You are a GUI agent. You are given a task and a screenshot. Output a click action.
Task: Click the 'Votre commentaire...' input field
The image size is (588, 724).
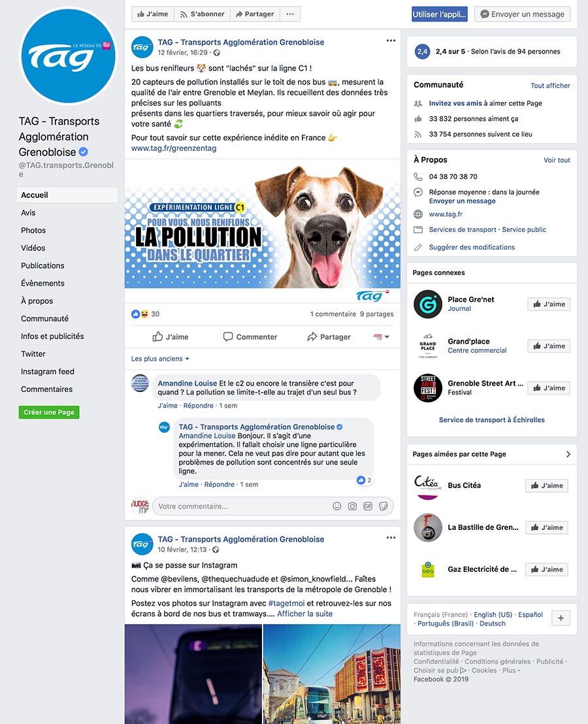point(273,506)
